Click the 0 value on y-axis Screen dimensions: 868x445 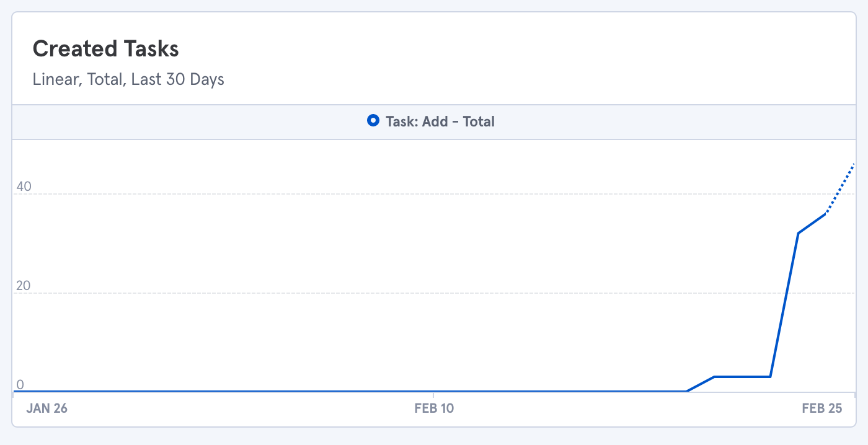[20, 385]
